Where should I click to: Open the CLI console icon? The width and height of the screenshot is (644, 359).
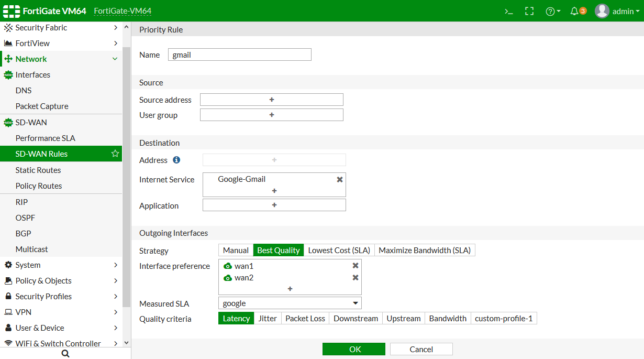pyautogui.click(x=508, y=11)
